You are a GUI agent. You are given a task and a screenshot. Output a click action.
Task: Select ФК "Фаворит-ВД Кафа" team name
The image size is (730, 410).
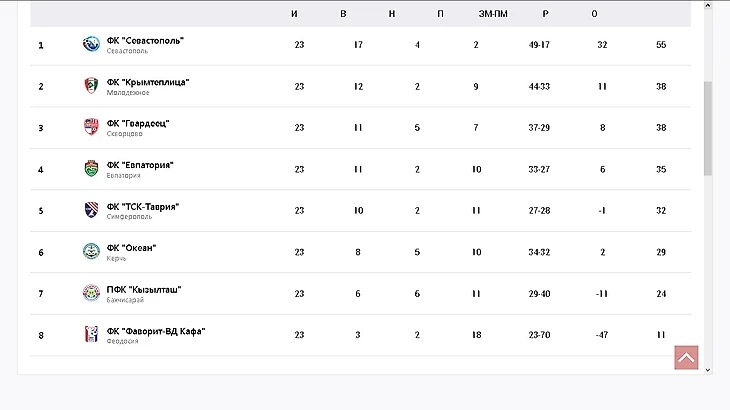156,330
